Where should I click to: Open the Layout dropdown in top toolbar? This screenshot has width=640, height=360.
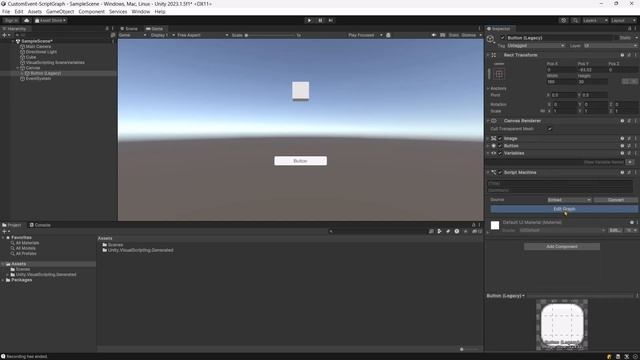click(623, 20)
